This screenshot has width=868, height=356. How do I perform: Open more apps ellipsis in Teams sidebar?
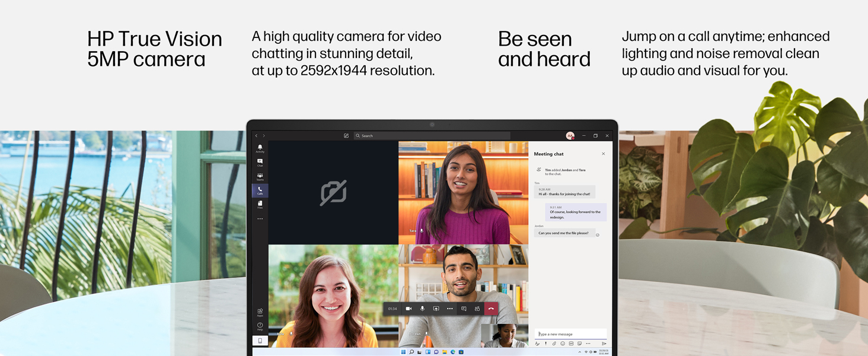click(260, 219)
